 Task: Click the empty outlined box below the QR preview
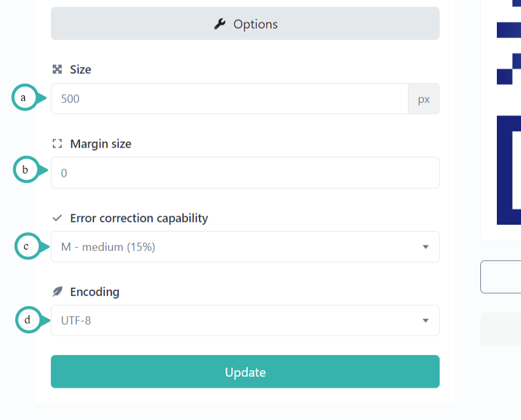pos(505,276)
